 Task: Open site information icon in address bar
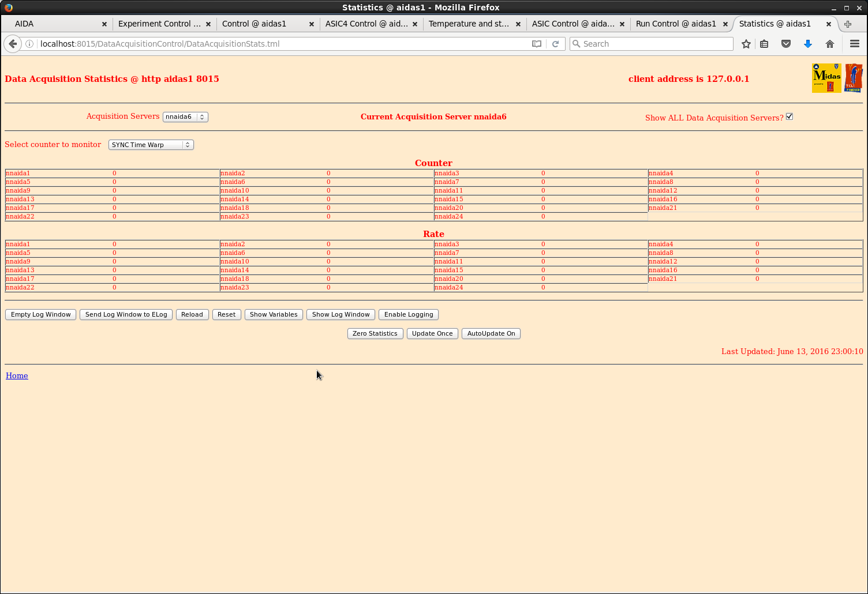click(x=29, y=44)
